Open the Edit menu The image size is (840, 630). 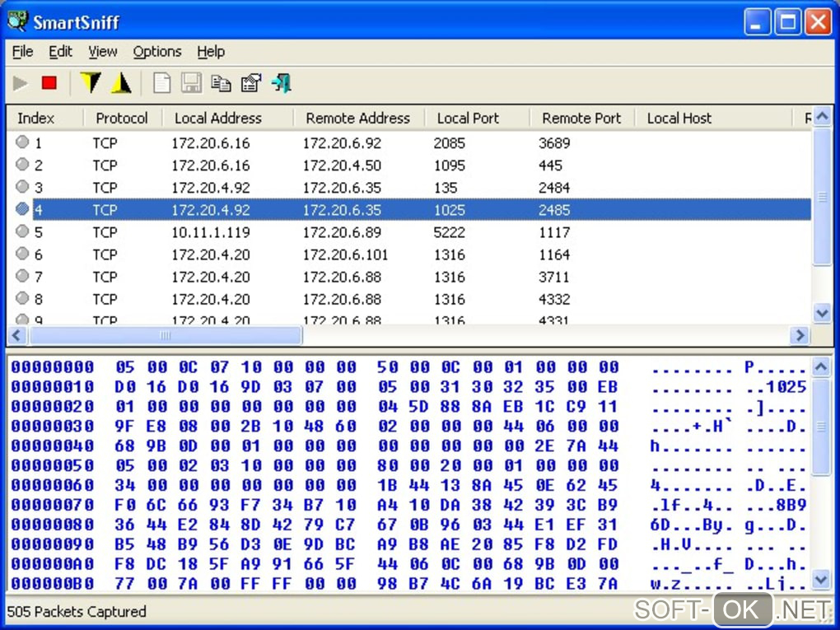coord(60,51)
